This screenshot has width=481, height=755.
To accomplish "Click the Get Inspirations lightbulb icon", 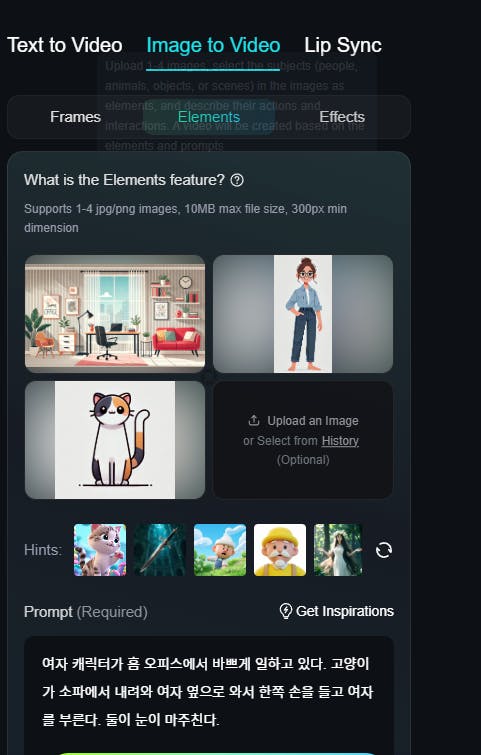I will coord(286,611).
